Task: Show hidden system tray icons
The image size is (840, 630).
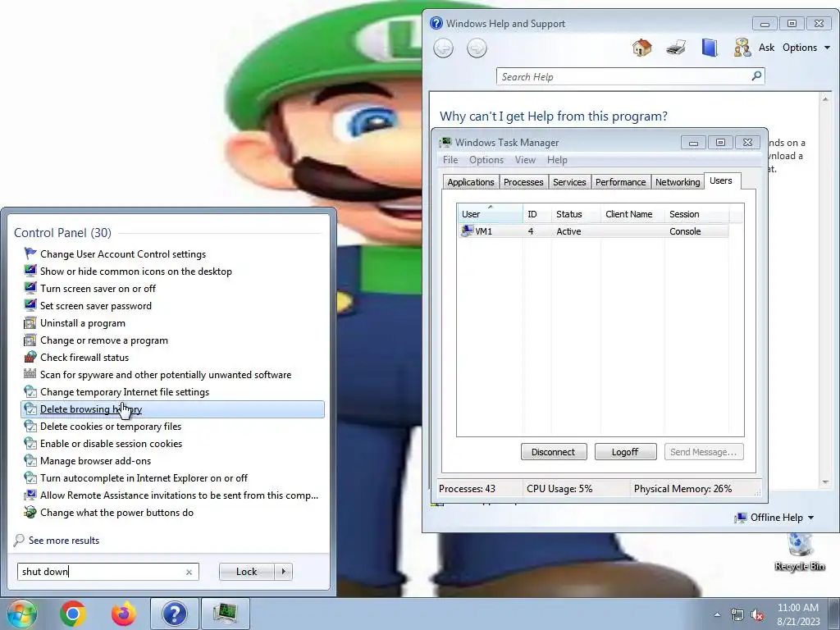Action: coord(717,615)
